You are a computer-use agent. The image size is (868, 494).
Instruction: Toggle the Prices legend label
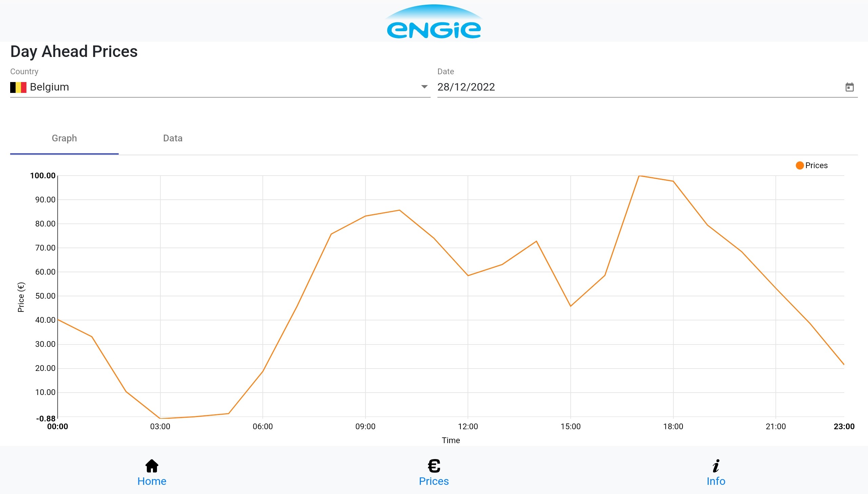tap(816, 165)
